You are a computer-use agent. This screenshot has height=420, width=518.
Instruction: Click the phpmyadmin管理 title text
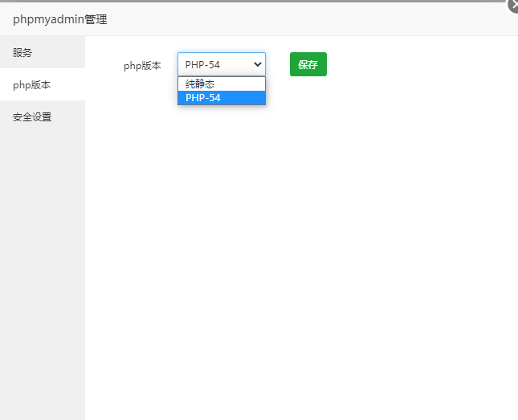coord(59,19)
